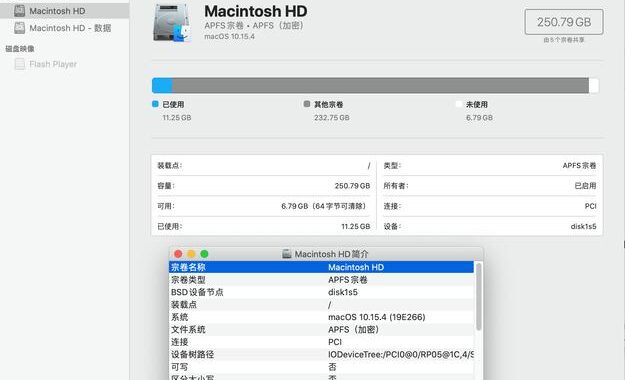Screen dimensions: 625x380
Task: Click the 磁盘映像 sidebar section header
Action: pyautogui.click(x=20, y=49)
